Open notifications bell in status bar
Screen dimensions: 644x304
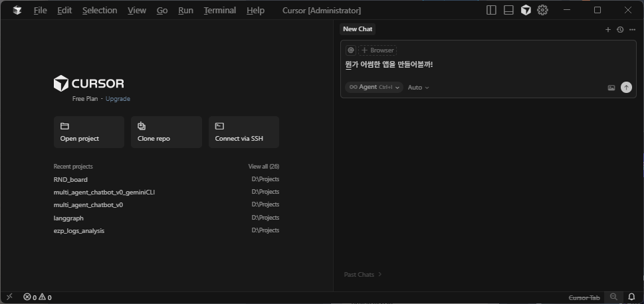tap(631, 297)
